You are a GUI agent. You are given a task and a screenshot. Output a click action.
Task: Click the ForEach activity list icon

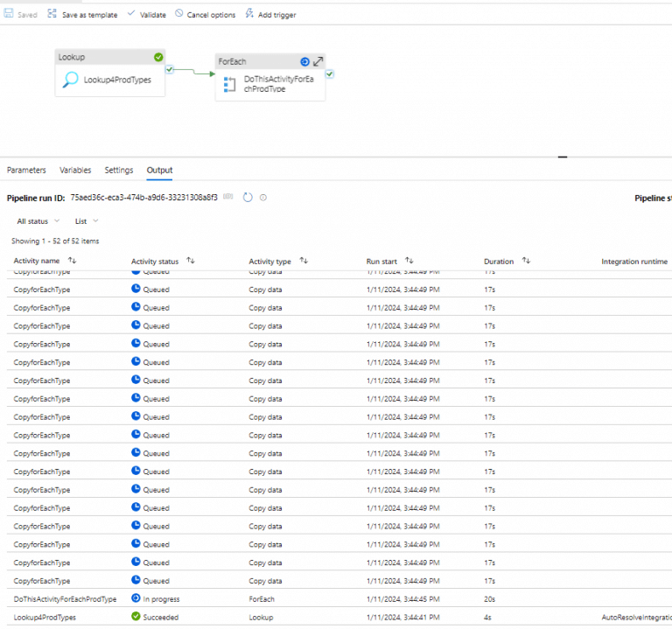(x=230, y=84)
